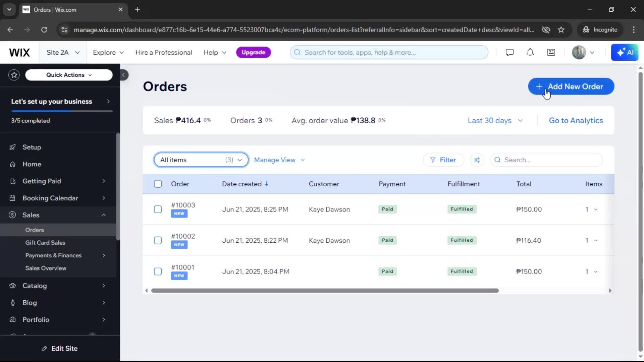
Task: Collapse the Sales section
Action: 104,215
